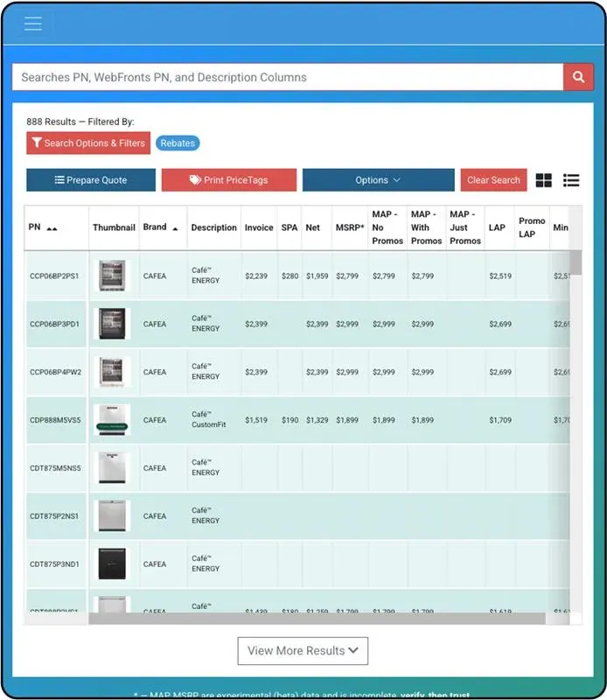Screen dimensions: 607x700
Task: Expand the Options dropdown
Action: pos(379,180)
